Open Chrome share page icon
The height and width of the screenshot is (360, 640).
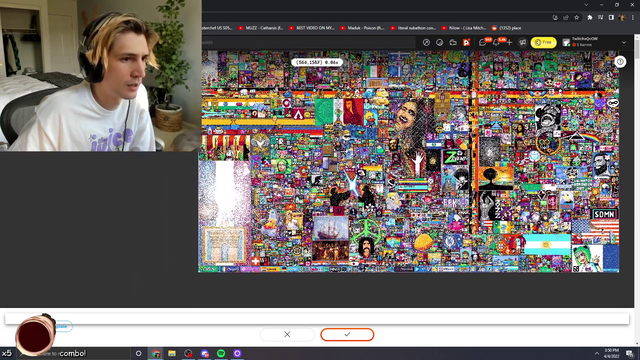tap(566, 18)
